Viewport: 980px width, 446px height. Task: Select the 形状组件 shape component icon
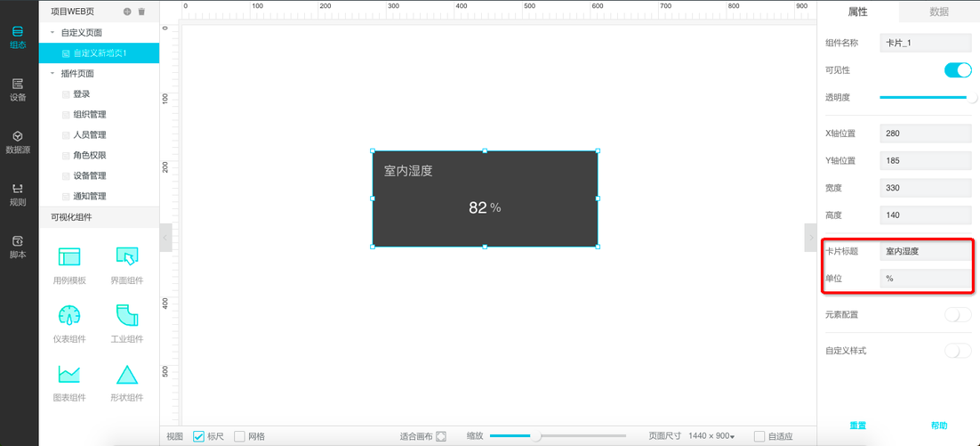[127, 373]
